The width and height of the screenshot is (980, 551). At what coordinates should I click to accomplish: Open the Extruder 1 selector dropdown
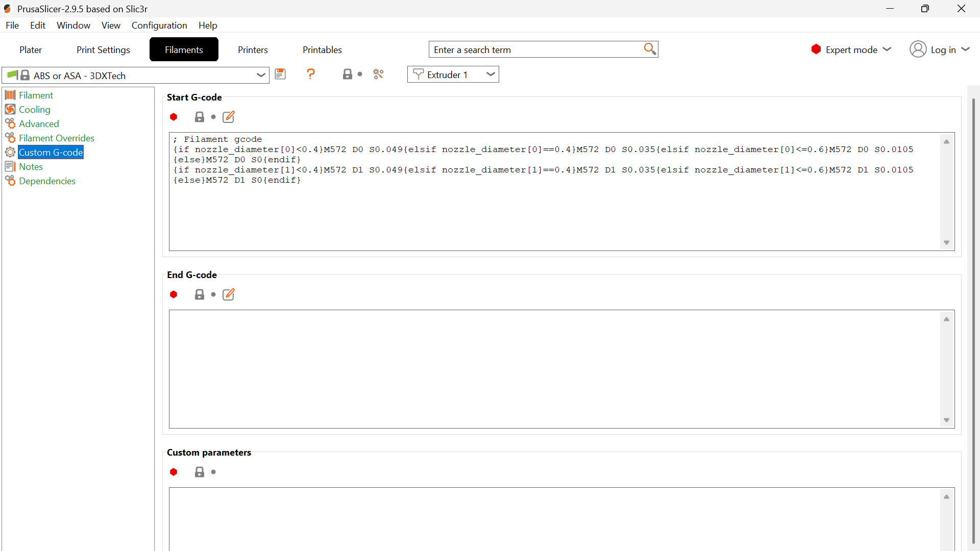pyautogui.click(x=453, y=74)
